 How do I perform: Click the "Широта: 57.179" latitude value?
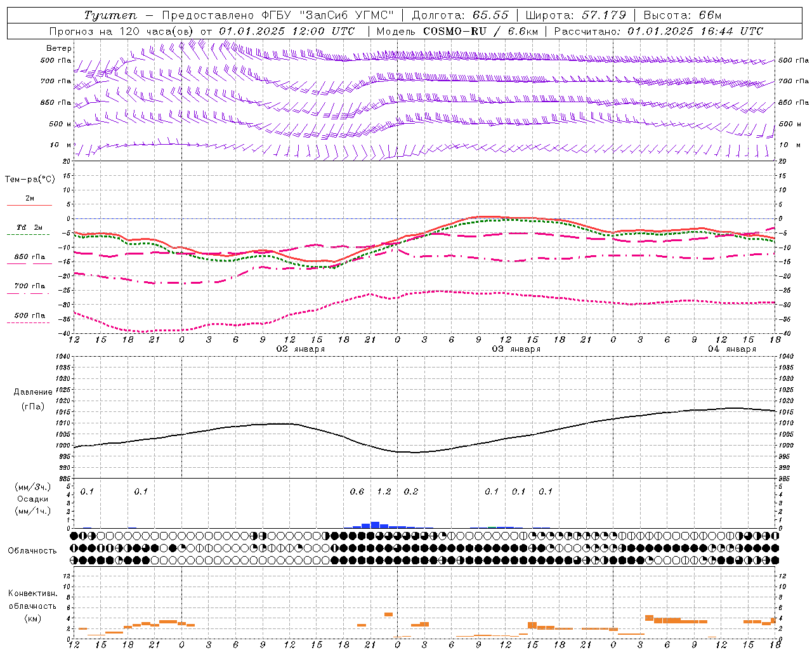[x=576, y=15]
